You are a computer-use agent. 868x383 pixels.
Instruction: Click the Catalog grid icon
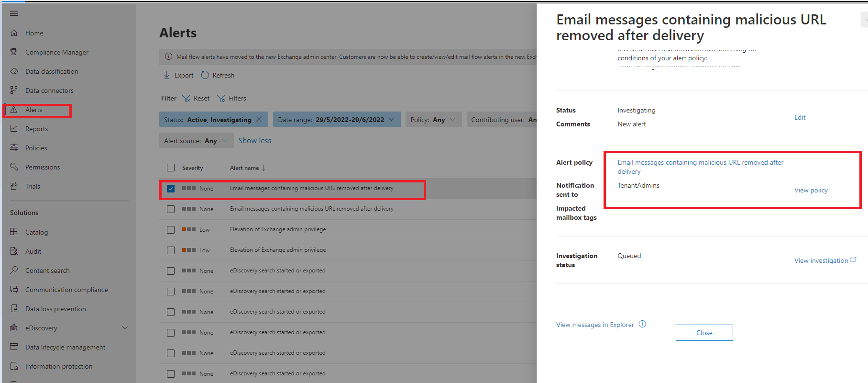pos(14,232)
